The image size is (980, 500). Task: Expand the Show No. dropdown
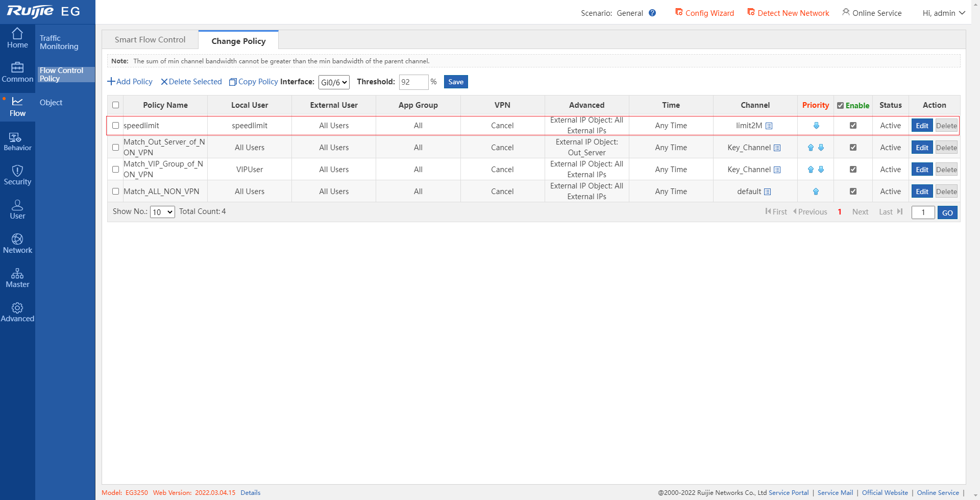(162, 212)
